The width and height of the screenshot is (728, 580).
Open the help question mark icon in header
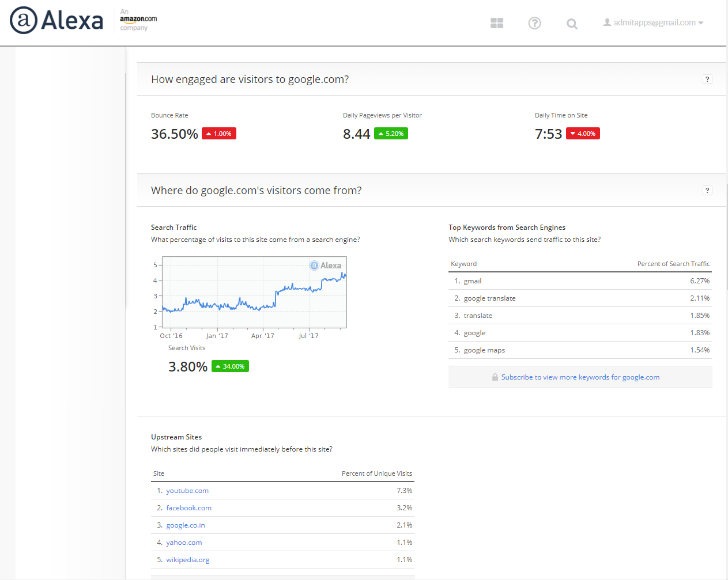click(x=534, y=23)
